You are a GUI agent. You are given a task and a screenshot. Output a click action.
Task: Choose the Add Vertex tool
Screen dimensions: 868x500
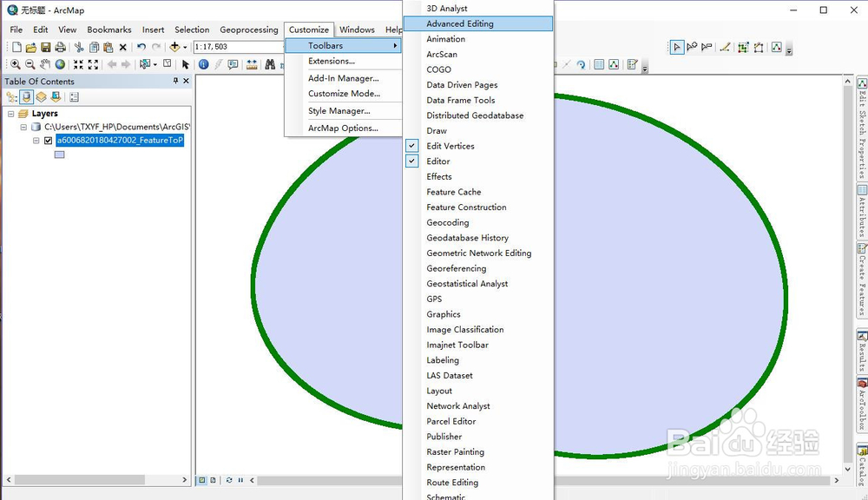692,47
